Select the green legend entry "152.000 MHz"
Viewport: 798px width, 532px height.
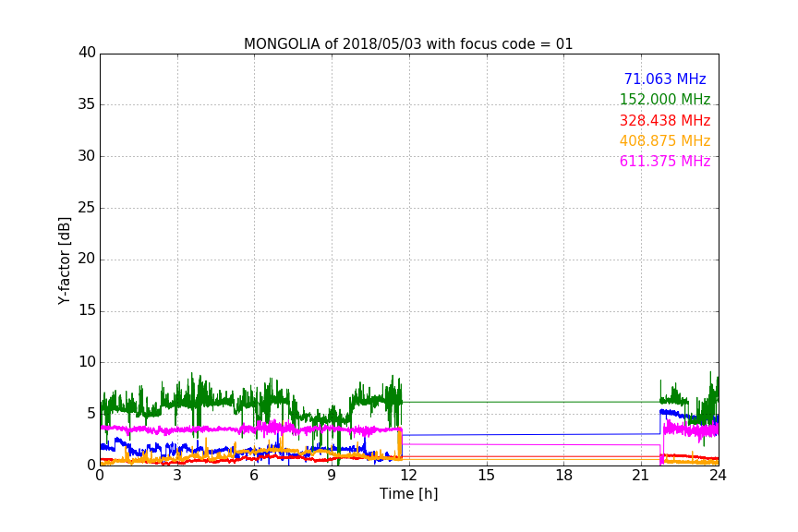tap(665, 99)
